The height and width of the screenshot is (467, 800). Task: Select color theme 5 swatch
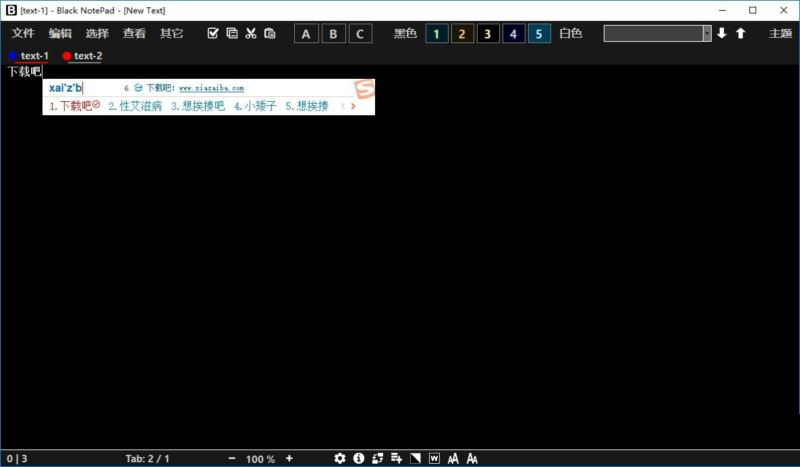pos(539,34)
